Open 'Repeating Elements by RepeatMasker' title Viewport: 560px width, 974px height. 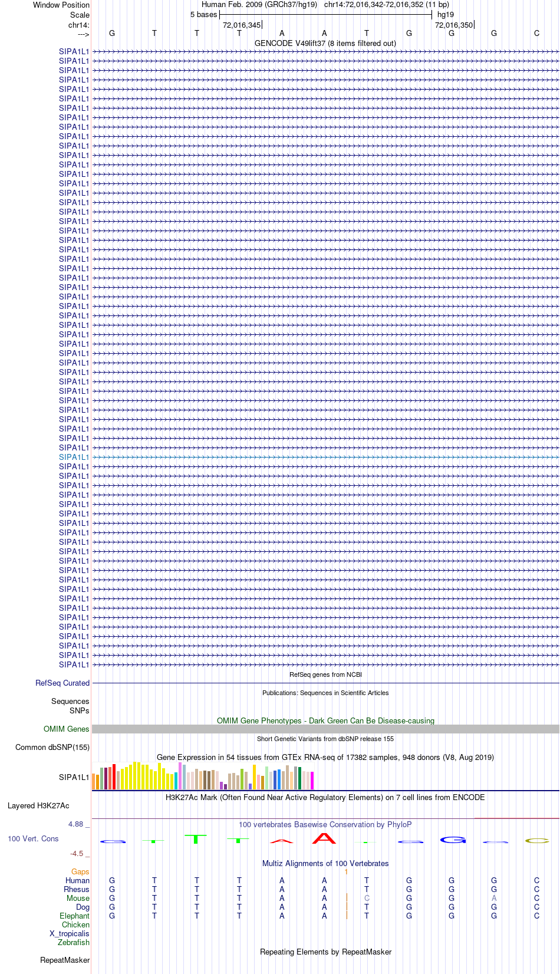click(325, 952)
